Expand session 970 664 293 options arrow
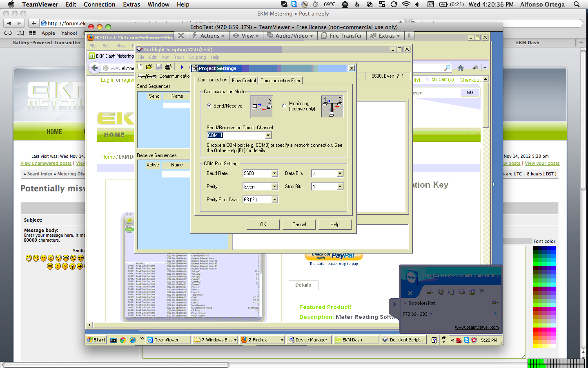The width and height of the screenshot is (588, 368). point(431,314)
